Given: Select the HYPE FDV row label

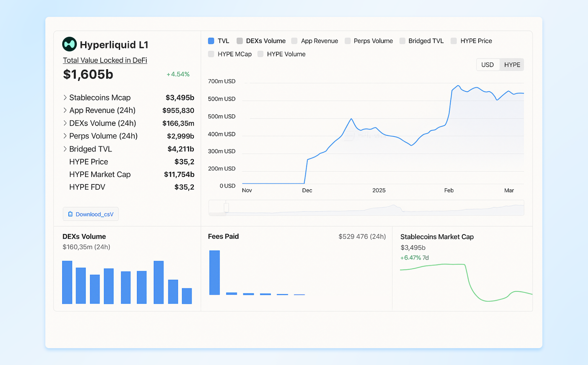Looking at the screenshot, I should (x=87, y=187).
